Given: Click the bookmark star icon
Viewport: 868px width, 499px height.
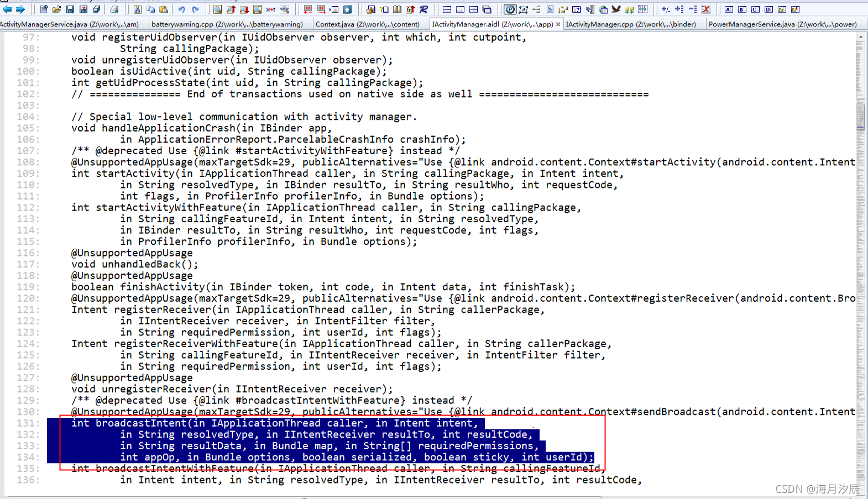Looking at the screenshot, I should pos(347,9).
